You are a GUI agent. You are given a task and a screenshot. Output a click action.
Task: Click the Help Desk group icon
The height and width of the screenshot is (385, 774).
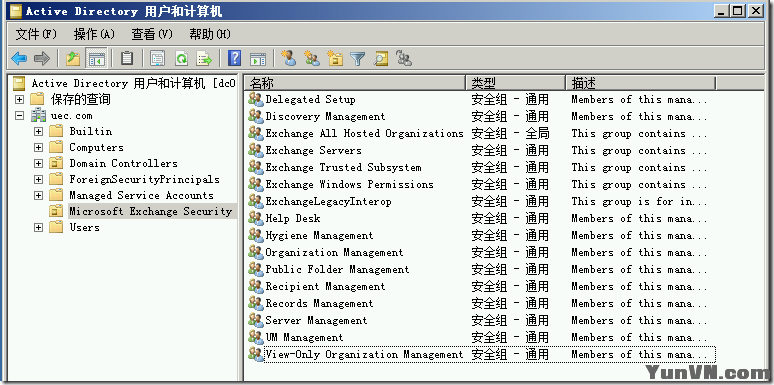tap(256, 218)
